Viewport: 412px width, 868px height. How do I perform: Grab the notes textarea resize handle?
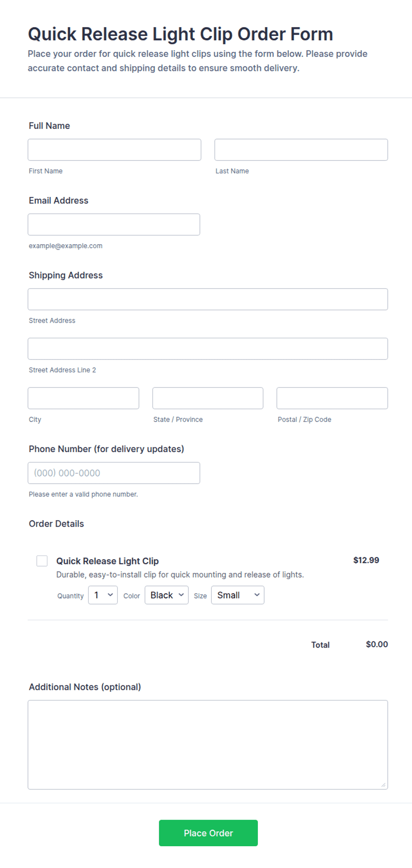(383, 785)
